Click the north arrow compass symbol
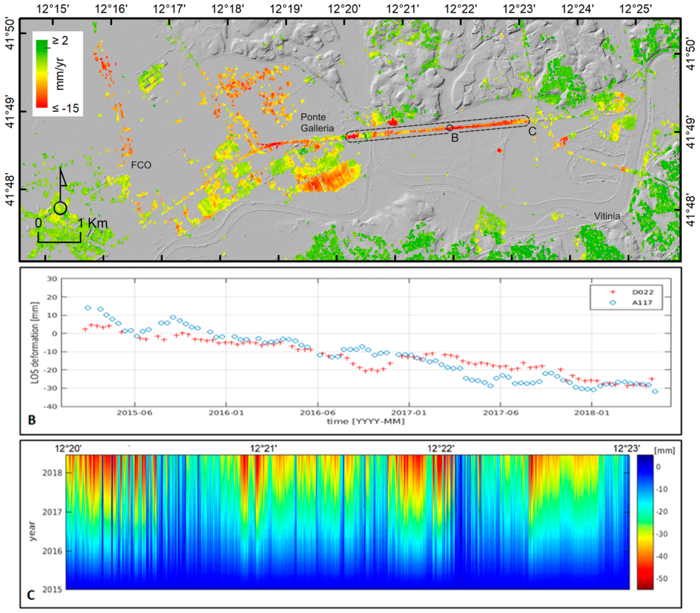This screenshot has width=700, height=613. pos(61,190)
